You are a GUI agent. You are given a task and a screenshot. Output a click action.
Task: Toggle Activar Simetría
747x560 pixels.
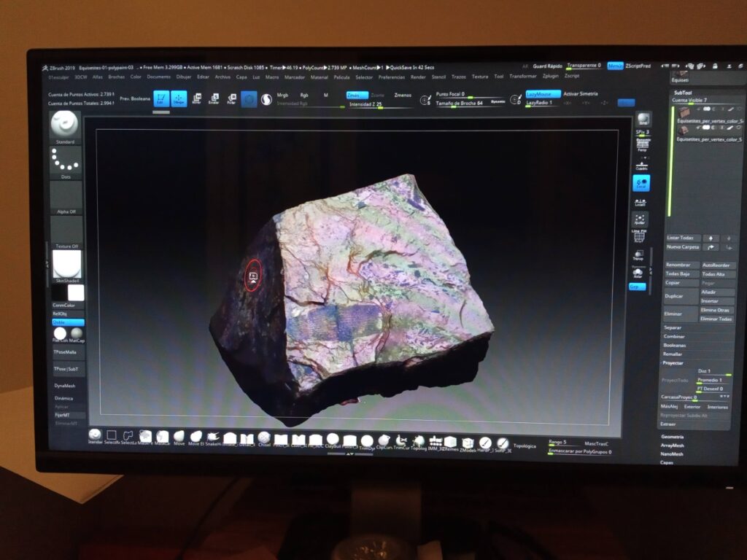pos(580,94)
